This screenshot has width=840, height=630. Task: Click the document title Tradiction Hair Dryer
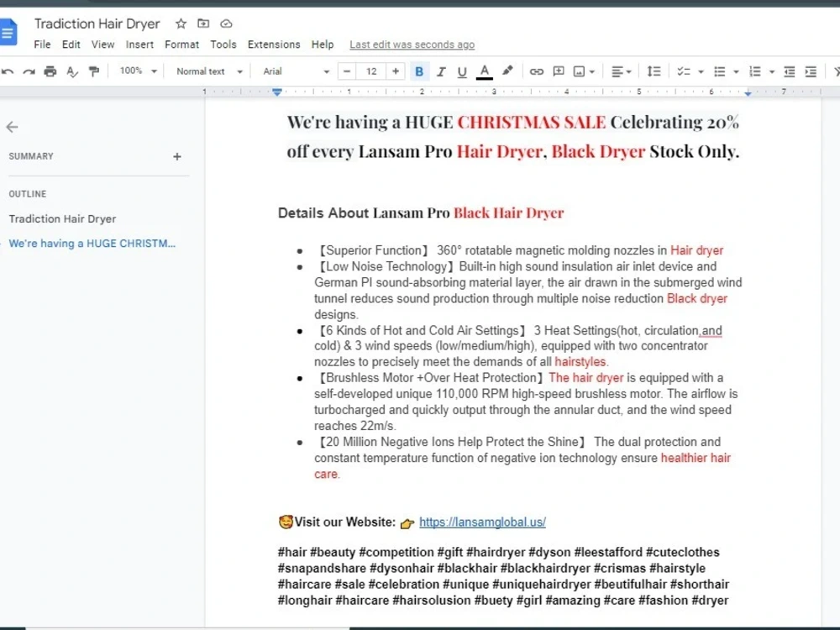[x=97, y=24]
